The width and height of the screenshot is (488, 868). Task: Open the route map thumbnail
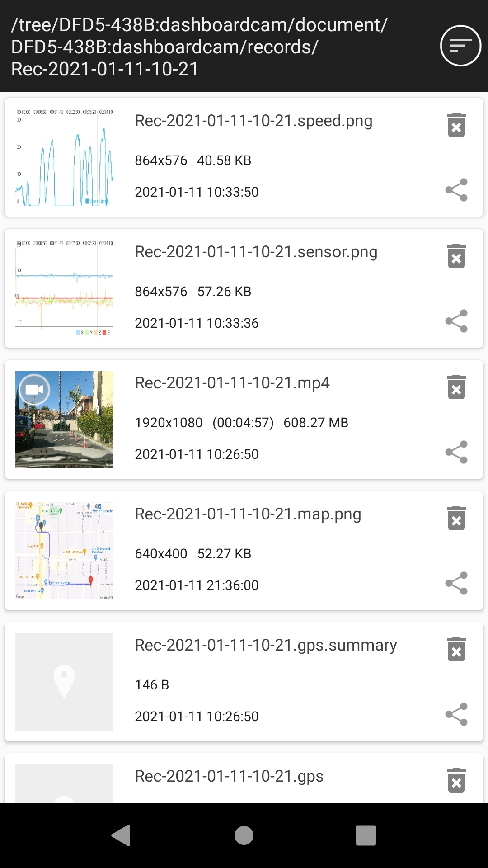click(x=64, y=551)
